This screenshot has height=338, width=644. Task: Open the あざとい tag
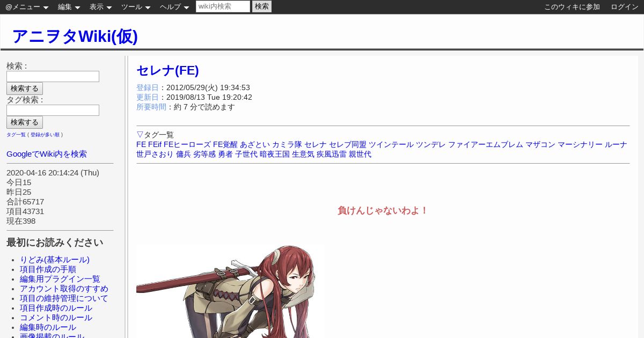pyautogui.click(x=255, y=144)
